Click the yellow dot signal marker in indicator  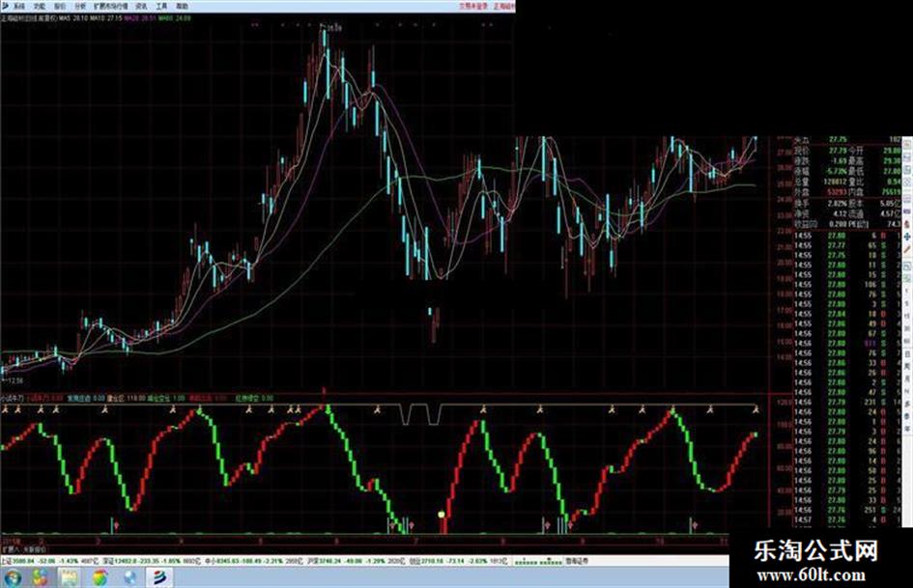pos(442,514)
